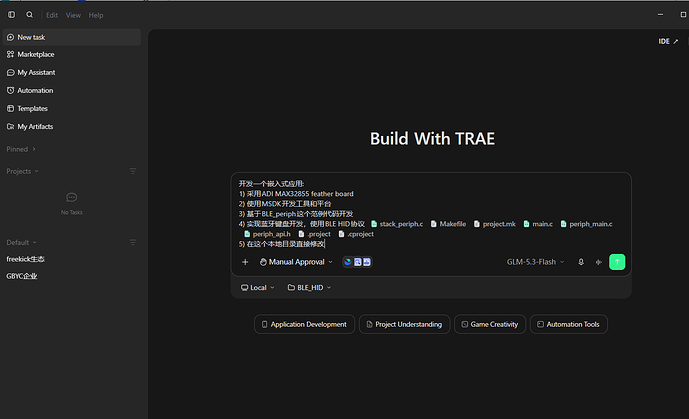
Task: Open the BLE_HID folder dropdown
Action: pyautogui.click(x=309, y=288)
